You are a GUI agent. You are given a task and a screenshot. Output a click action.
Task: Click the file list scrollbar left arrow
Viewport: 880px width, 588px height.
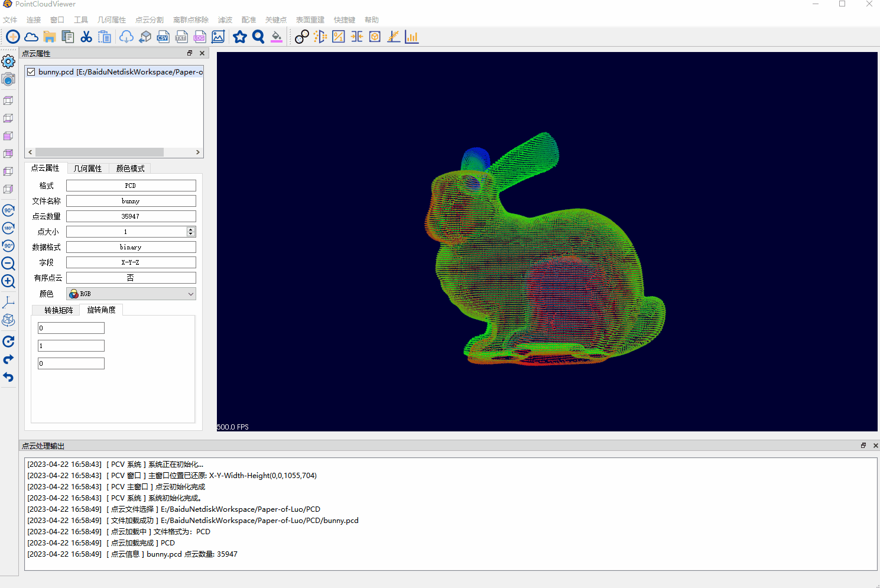(30, 152)
